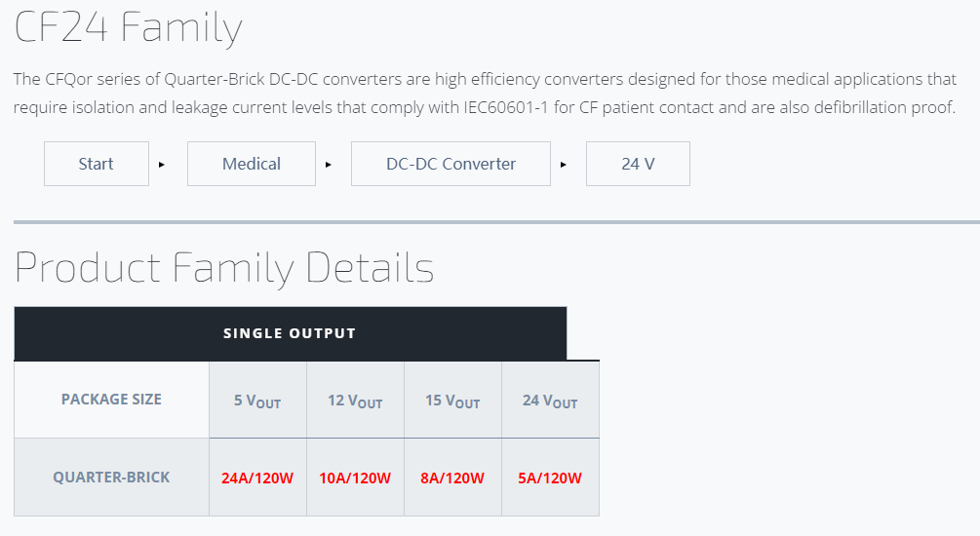
Task: Click the arrow before the 24 V box
Action: [563, 165]
